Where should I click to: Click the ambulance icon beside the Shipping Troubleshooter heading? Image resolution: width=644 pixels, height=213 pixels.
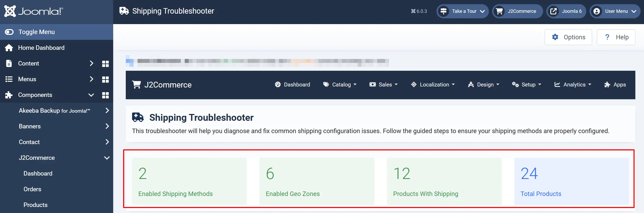(x=138, y=117)
